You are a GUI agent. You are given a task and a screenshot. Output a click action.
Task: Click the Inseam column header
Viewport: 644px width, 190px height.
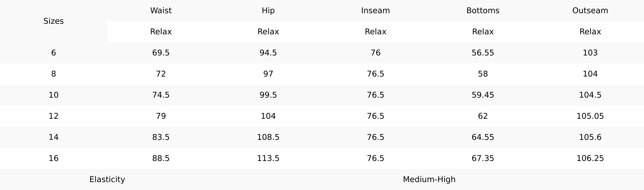(376, 11)
